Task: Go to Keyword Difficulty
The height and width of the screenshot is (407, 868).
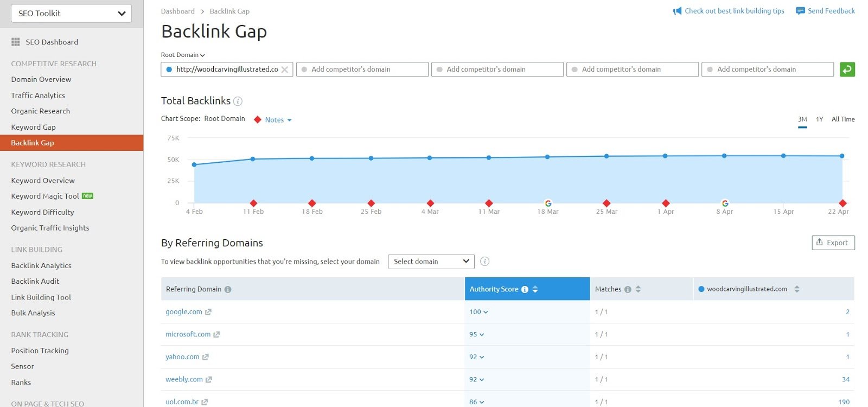Action: 42,212
